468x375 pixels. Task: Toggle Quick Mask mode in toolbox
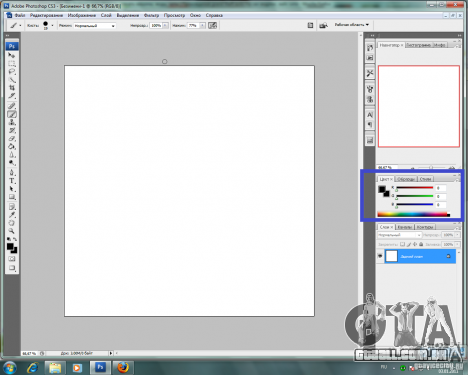pyautogui.click(x=12, y=259)
